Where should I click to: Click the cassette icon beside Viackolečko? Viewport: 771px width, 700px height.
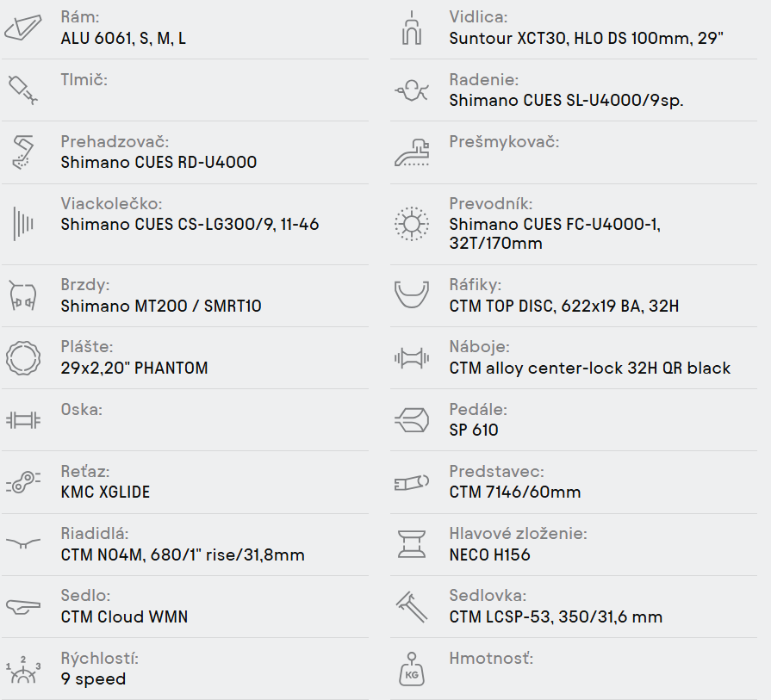[x=23, y=224]
